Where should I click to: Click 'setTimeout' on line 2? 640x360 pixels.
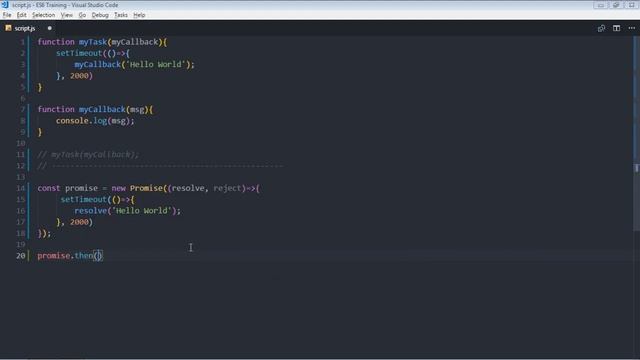pos(79,53)
